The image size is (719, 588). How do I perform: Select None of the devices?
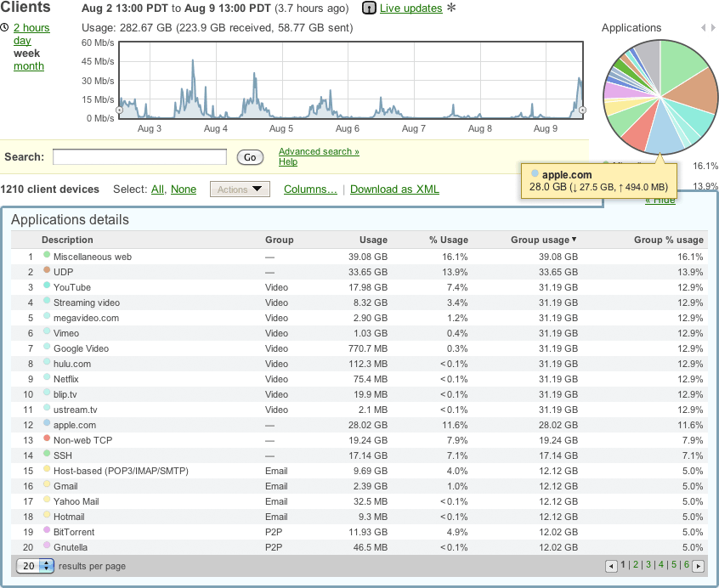click(x=184, y=189)
